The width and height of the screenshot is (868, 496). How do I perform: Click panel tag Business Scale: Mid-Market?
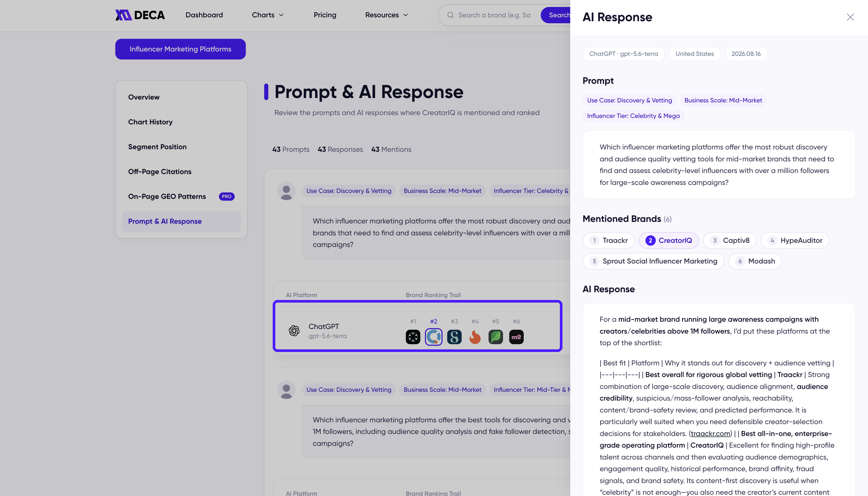click(723, 101)
